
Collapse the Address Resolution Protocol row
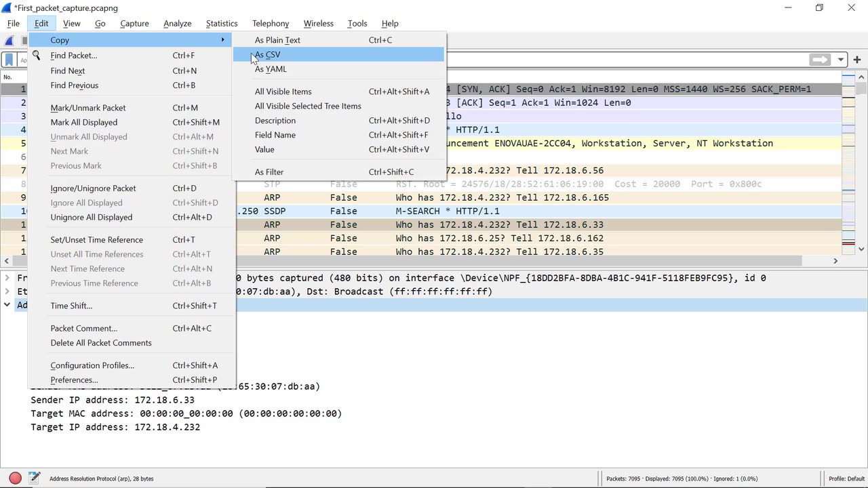point(7,305)
